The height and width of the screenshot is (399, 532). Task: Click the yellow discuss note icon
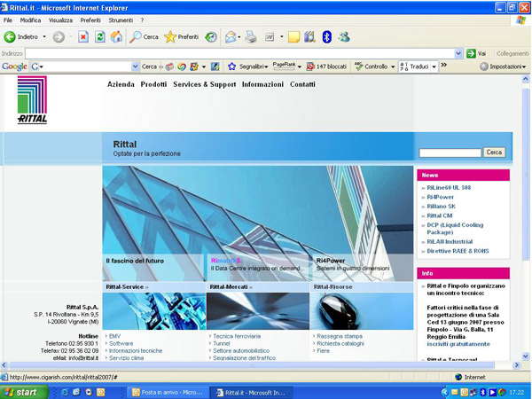(293, 36)
